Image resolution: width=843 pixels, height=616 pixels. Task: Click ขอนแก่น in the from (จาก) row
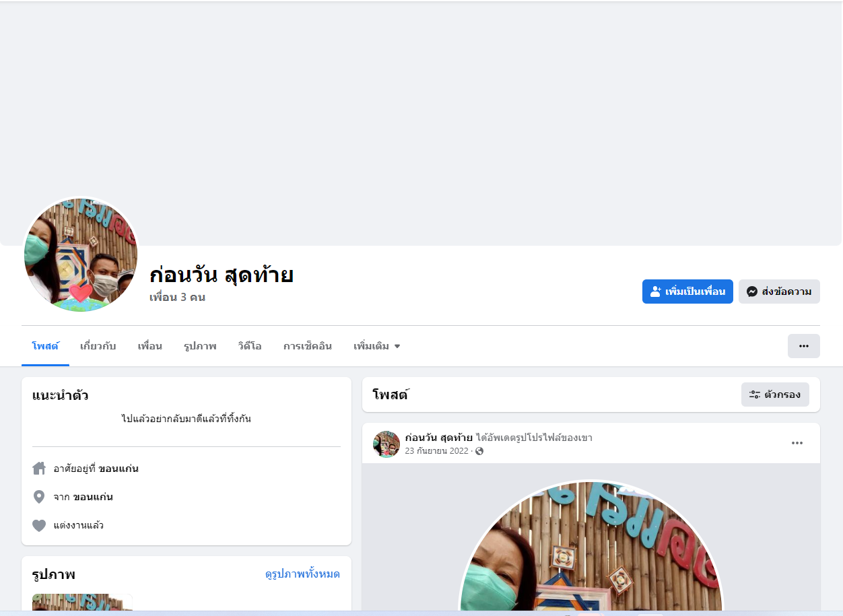tap(93, 497)
